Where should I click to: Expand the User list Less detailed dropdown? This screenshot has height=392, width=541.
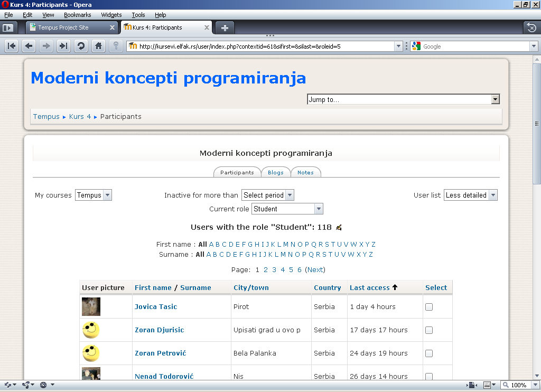[x=471, y=195]
